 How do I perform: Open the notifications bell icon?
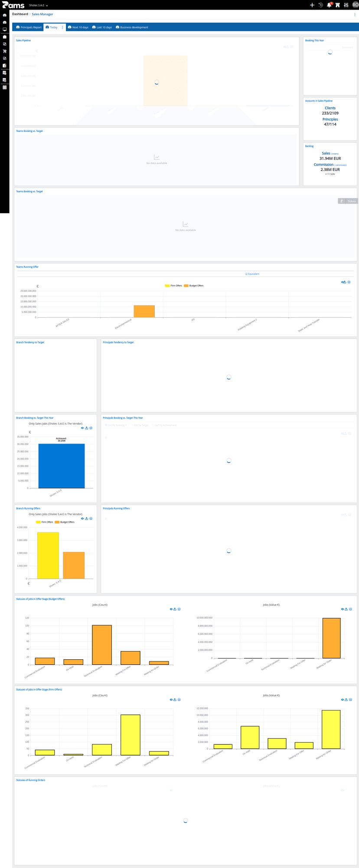tap(329, 5)
